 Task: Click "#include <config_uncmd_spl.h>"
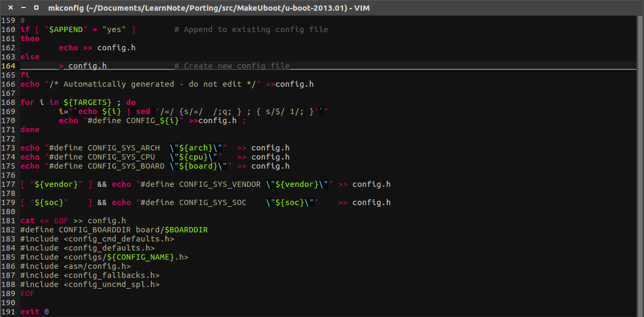pyautogui.click(x=90, y=284)
